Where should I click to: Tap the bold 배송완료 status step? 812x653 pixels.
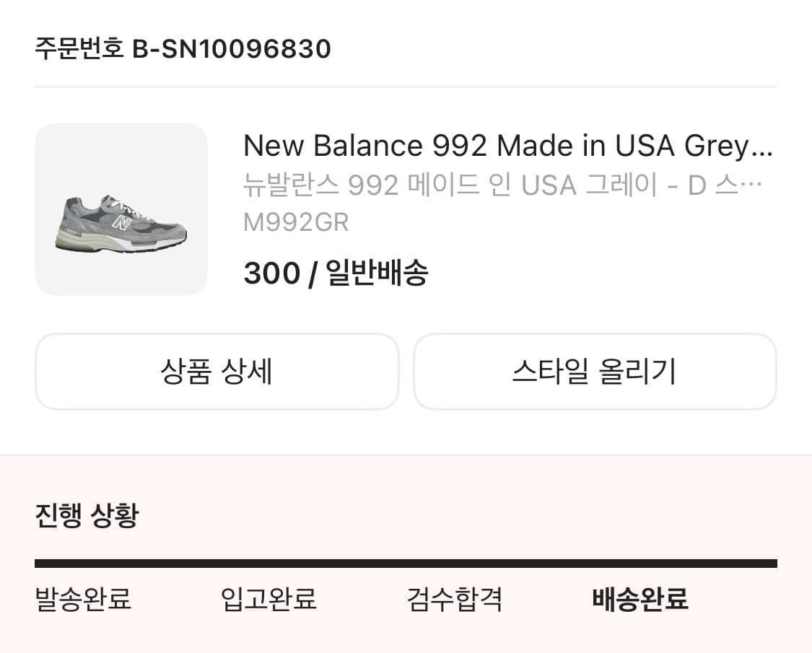pos(639,599)
